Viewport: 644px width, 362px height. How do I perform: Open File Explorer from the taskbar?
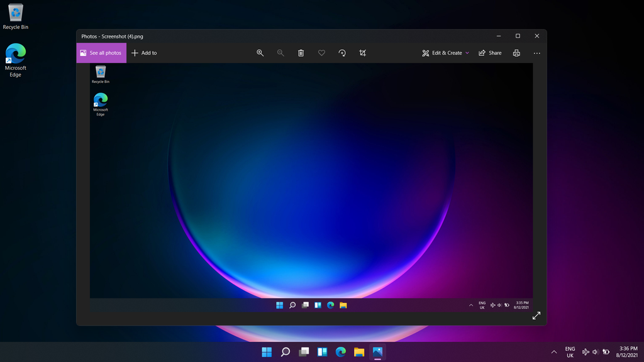point(360,352)
